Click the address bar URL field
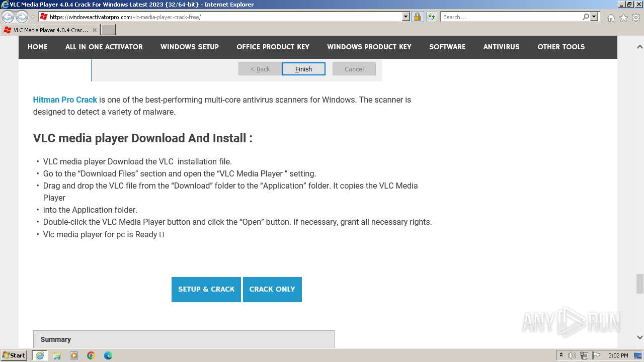 click(x=220, y=17)
